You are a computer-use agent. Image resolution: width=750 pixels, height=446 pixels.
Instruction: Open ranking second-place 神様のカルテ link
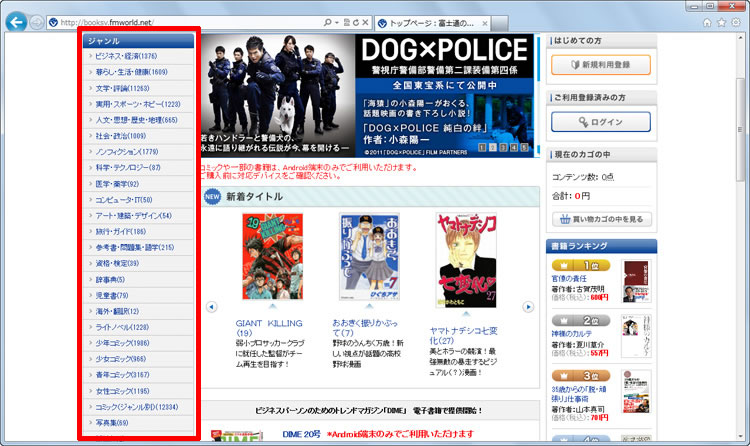click(x=572, y=334)
